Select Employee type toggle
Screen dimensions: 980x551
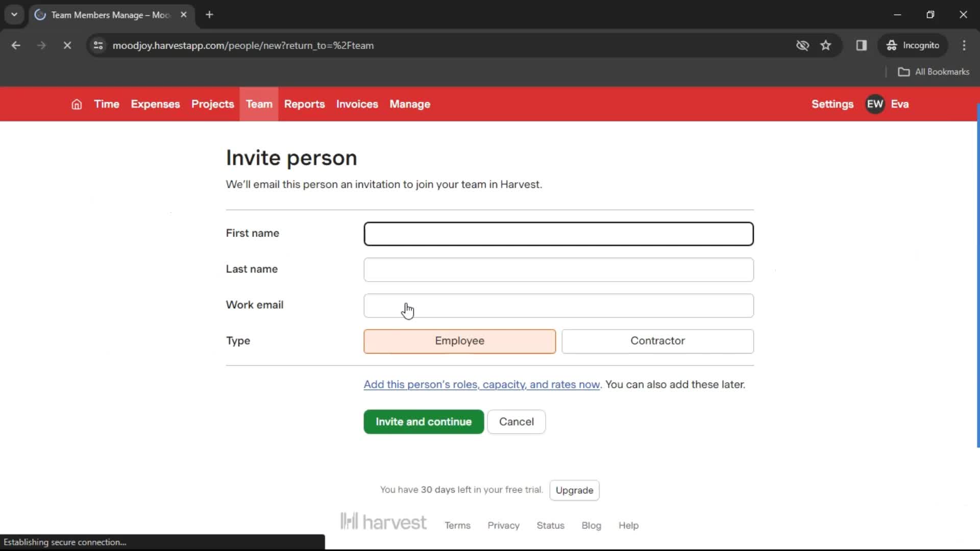point(460,340)
